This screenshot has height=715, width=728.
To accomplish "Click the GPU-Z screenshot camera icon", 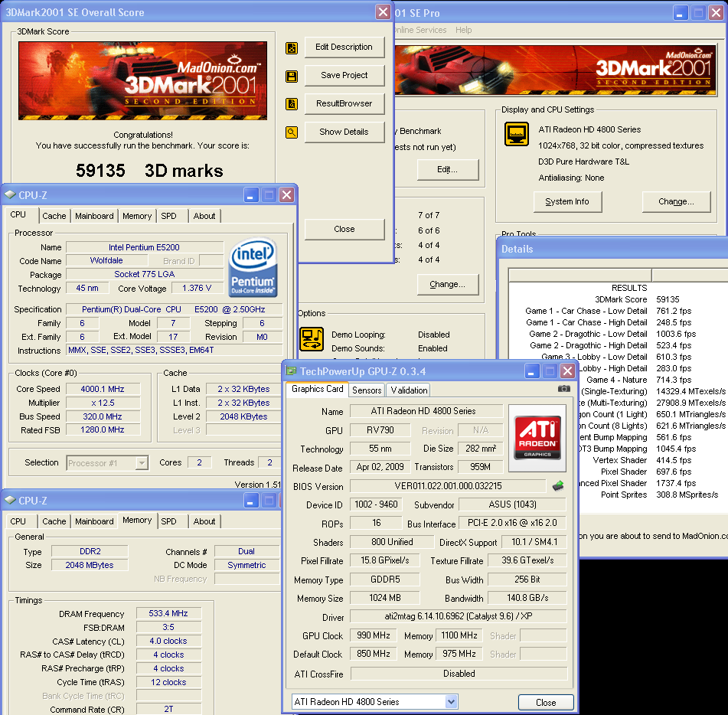I will point(563,389).
